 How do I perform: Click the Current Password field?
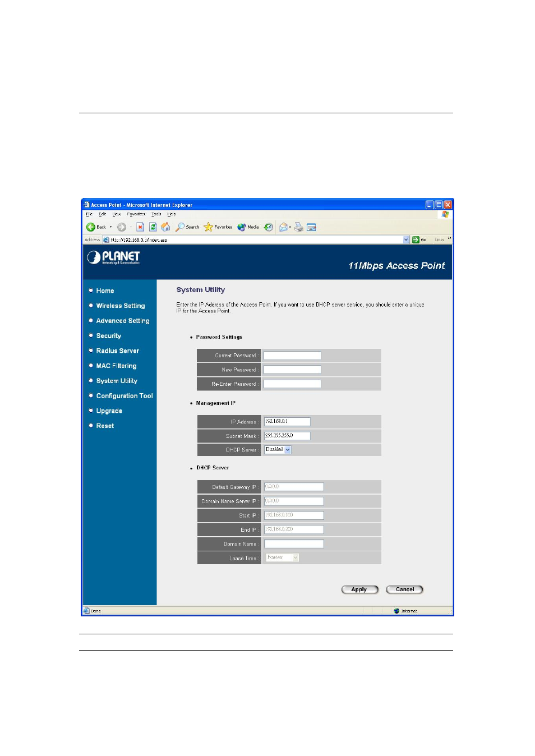click(292, 356)
